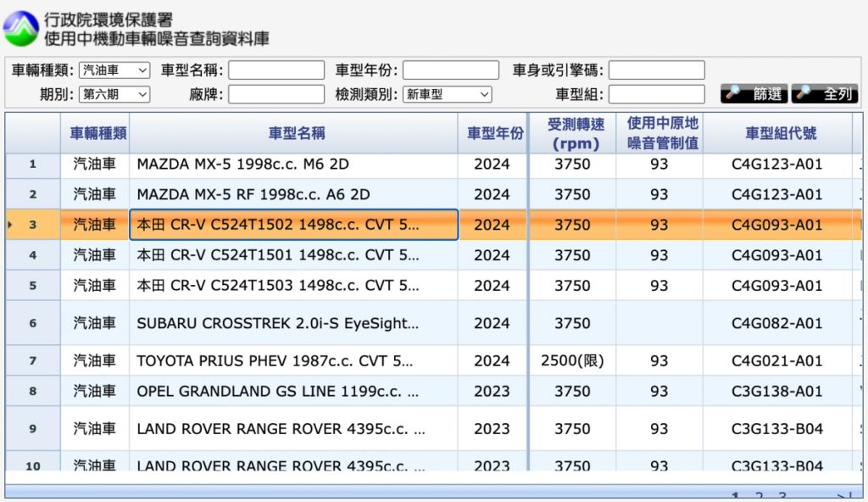Viewport: 868px width, 502px height.
Task: Click the magnifier icon on 篩選 button
Action: point(733,92)
